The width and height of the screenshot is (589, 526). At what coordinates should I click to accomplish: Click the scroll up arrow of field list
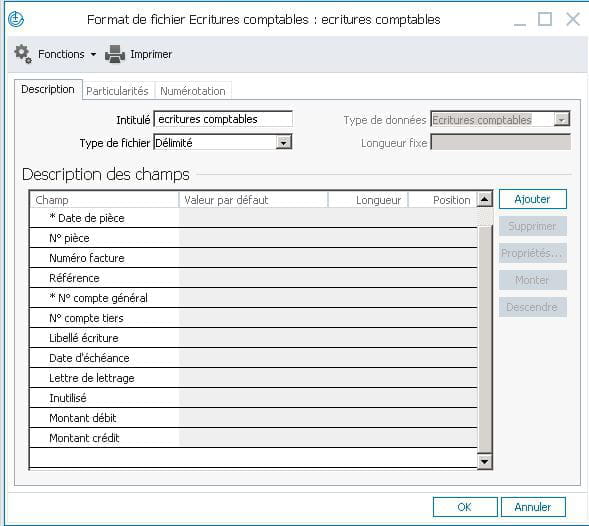click(x=485, y=199)
